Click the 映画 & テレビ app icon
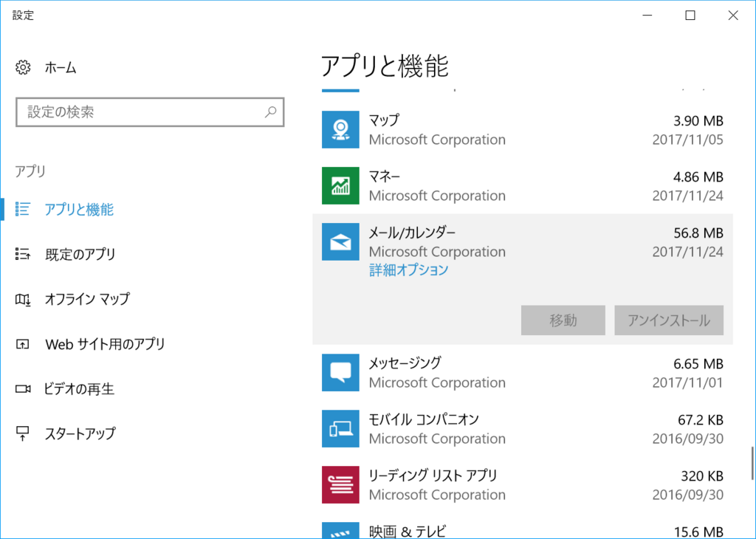This screenshot has width=756, height=539. point(340,530)
